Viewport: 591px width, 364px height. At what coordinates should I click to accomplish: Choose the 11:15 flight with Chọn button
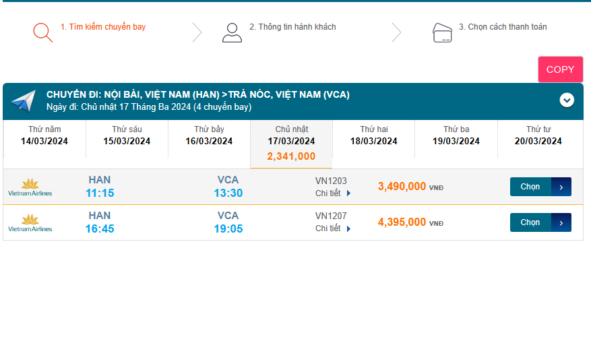(x=531, y=187)
